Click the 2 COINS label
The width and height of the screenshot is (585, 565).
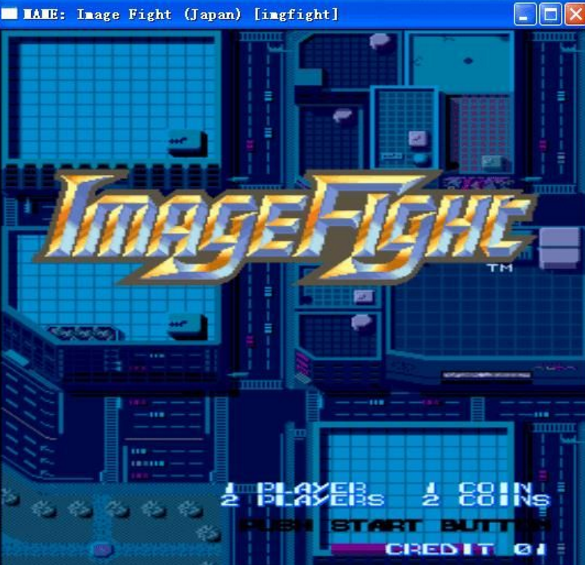[x=486, y=500]
